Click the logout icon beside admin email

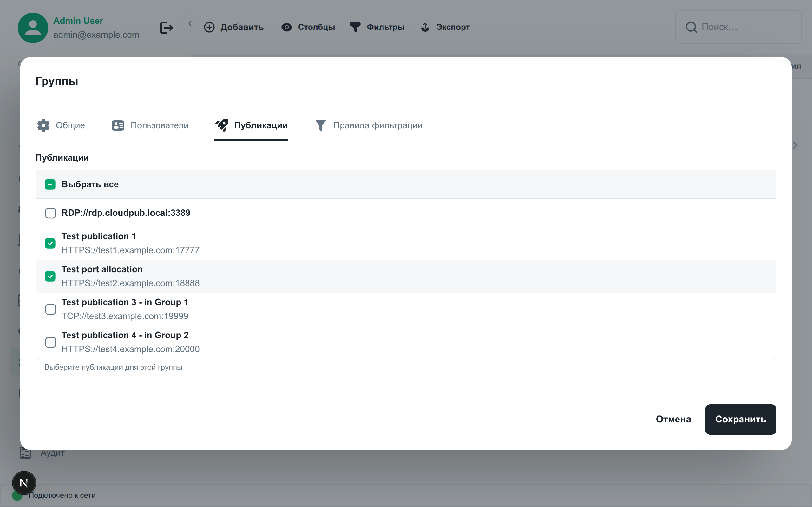tap(167, 28)
